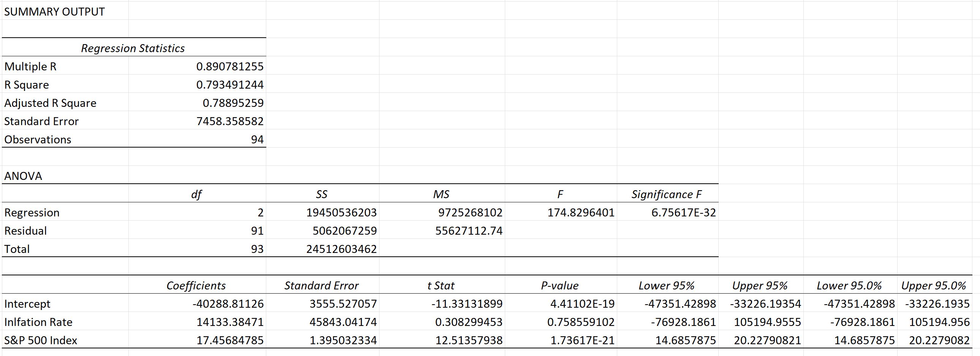Image resolution: width=980 pixels, height=356 pixels.
Task: Click the Regression Statistics header cell
Action: click(133, 48)
